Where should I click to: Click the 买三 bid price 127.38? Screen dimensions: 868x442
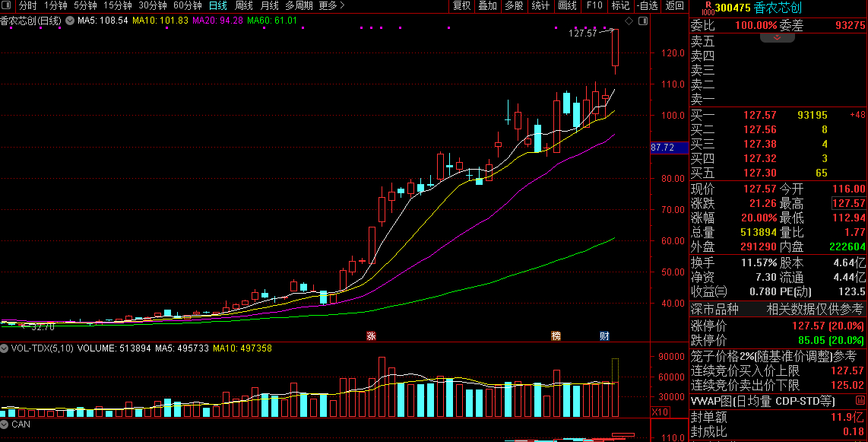coord(759,144)
